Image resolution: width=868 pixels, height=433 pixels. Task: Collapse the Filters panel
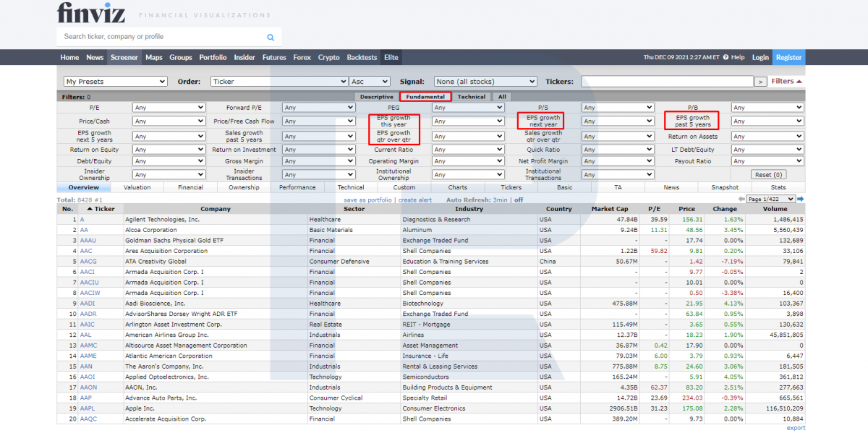787,82
